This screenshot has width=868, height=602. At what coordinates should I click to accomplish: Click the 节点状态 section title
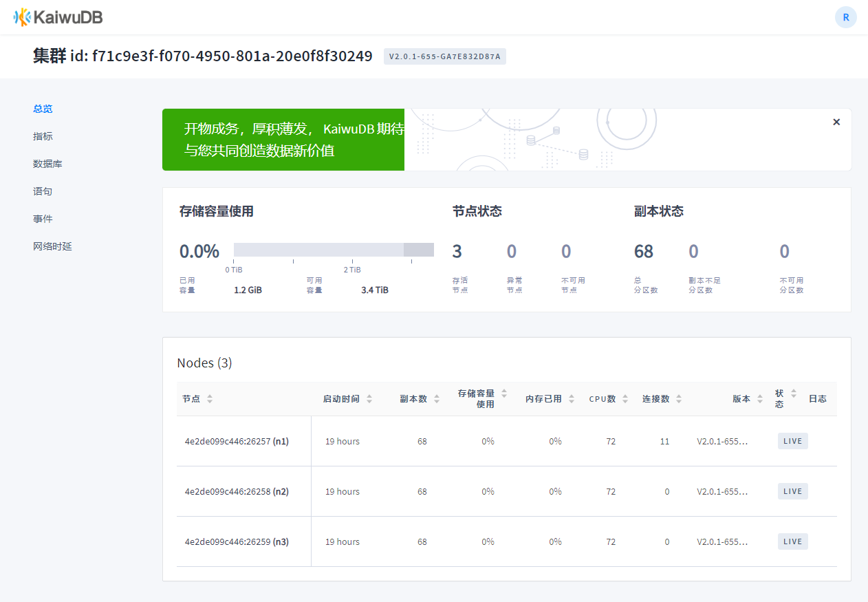pyautogui.click(x=477, y=211)
